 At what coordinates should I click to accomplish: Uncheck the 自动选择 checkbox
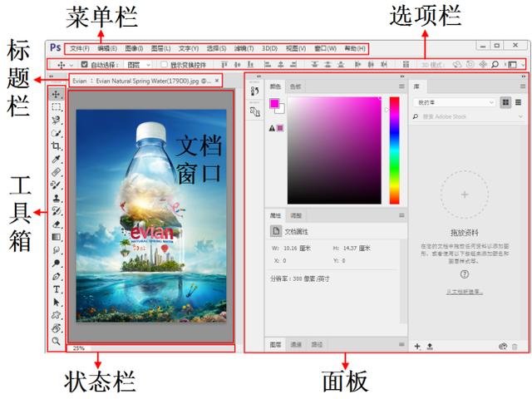point(84,64)
